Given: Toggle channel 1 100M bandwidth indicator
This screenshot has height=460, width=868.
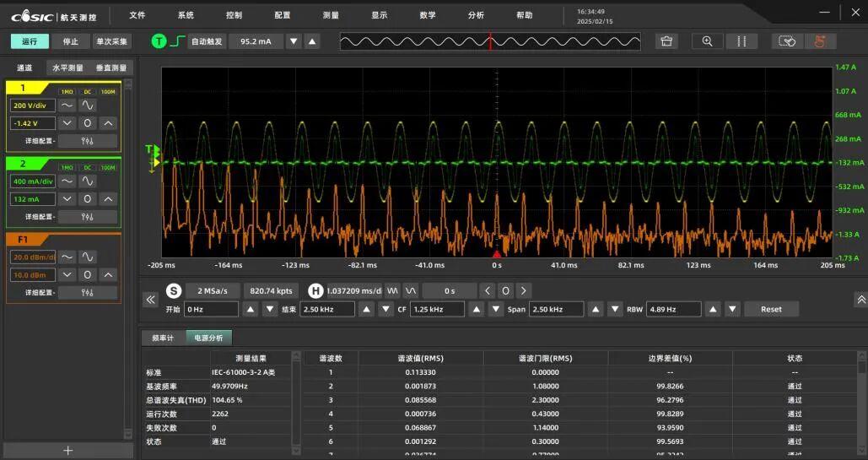Looking at the screenshot, I should (x=108, y=92).
